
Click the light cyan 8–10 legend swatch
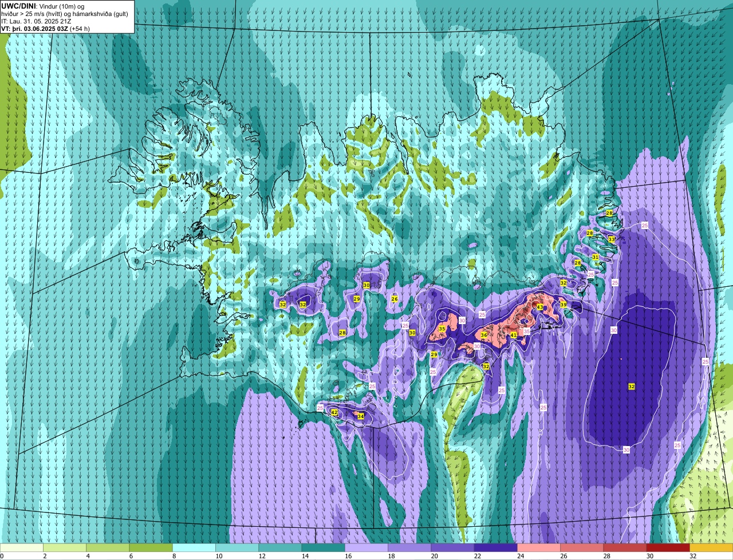(x=194, y=548)
